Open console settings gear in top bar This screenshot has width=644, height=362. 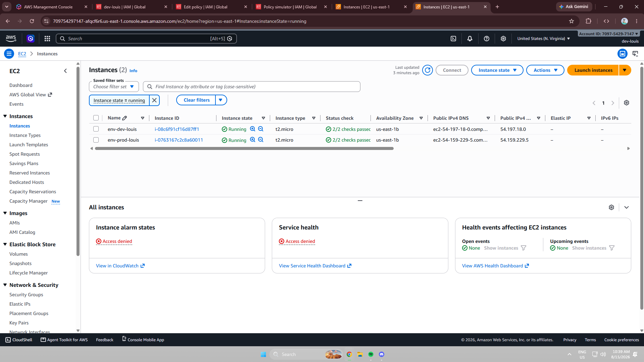(x=503, y=39)
